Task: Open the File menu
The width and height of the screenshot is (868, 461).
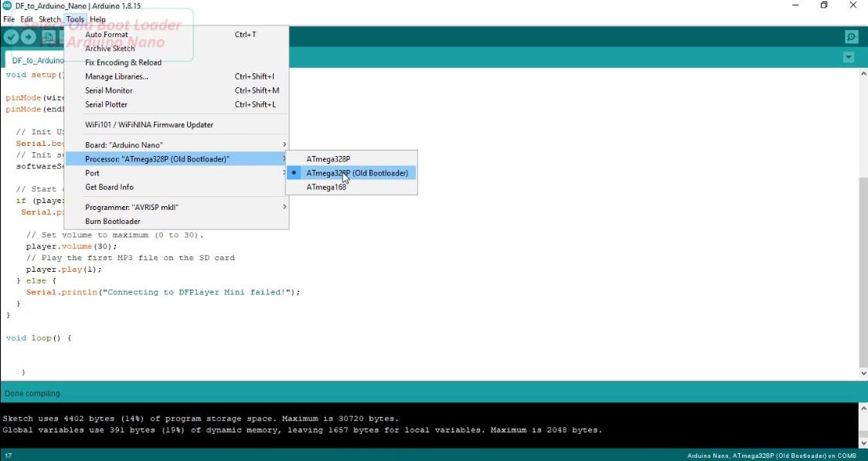Action: [x=9, y=19]
